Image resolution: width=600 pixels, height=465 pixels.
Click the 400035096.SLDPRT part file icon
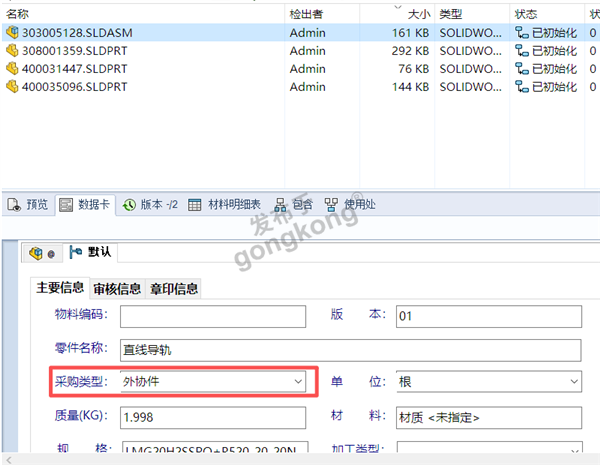pos(12,87)
